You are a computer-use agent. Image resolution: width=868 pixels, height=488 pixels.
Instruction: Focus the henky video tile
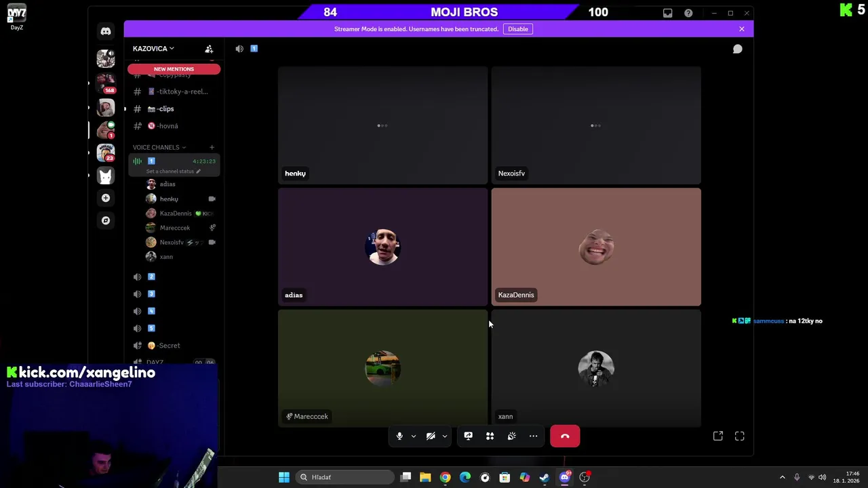click(x=382, y=125)
